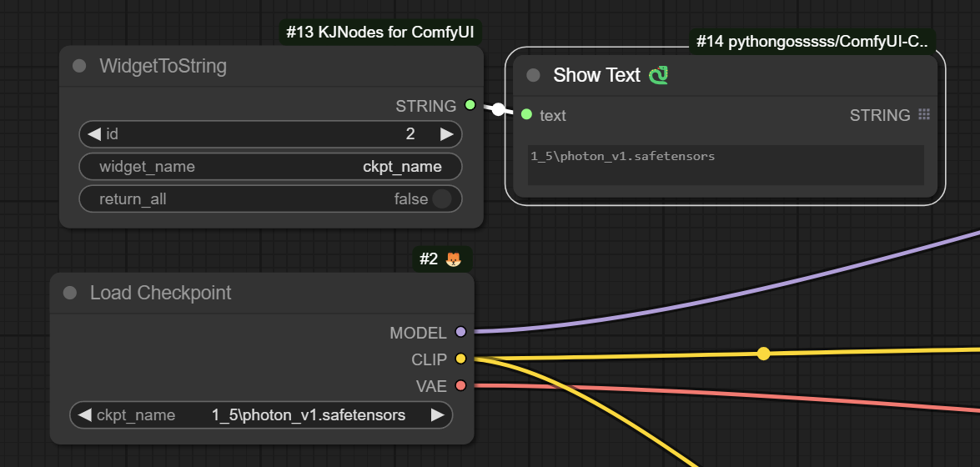Collapse the Load Checkpoint node via its dot
The width and height of the screenshot is (980, 467).
click(x=70, y=293)
